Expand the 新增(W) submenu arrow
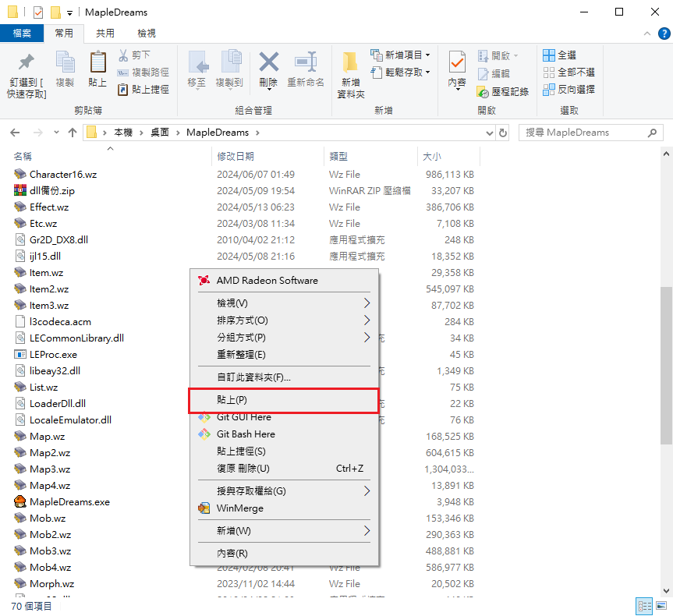The width and height of the screenshot is (673, 616). click(x=367, y=531)
